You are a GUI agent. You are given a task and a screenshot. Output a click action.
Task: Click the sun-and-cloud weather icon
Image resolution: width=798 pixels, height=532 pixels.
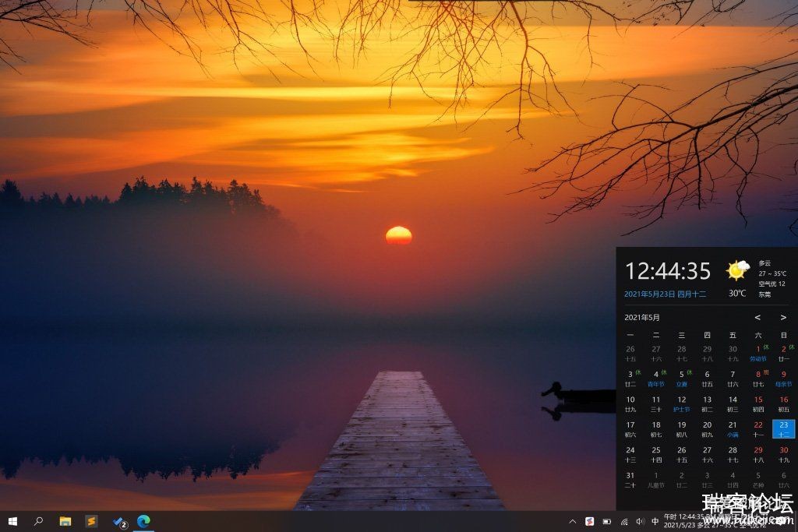[x=737, y=270]
